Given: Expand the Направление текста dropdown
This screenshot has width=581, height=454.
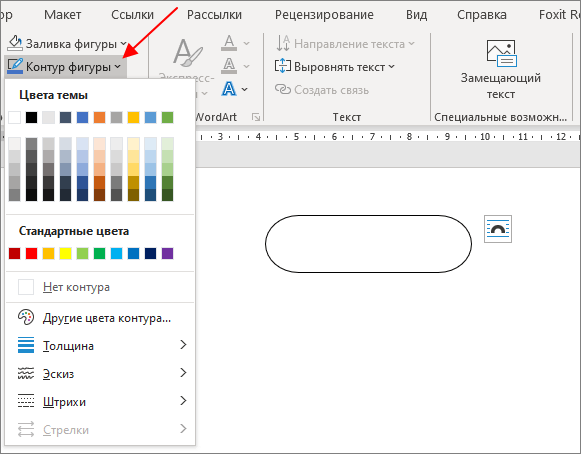Looking at the screenshot, I should coord(411,44).
